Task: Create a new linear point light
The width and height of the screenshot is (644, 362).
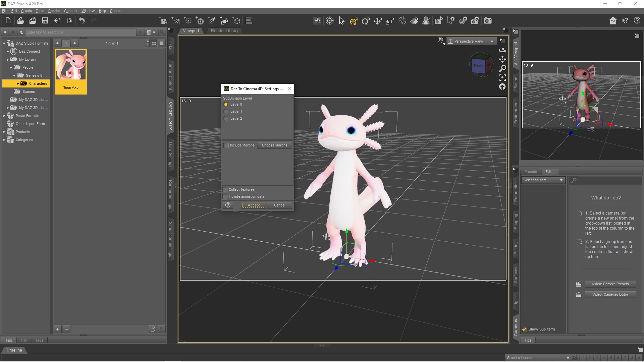Action: click(x=200, y=21)
